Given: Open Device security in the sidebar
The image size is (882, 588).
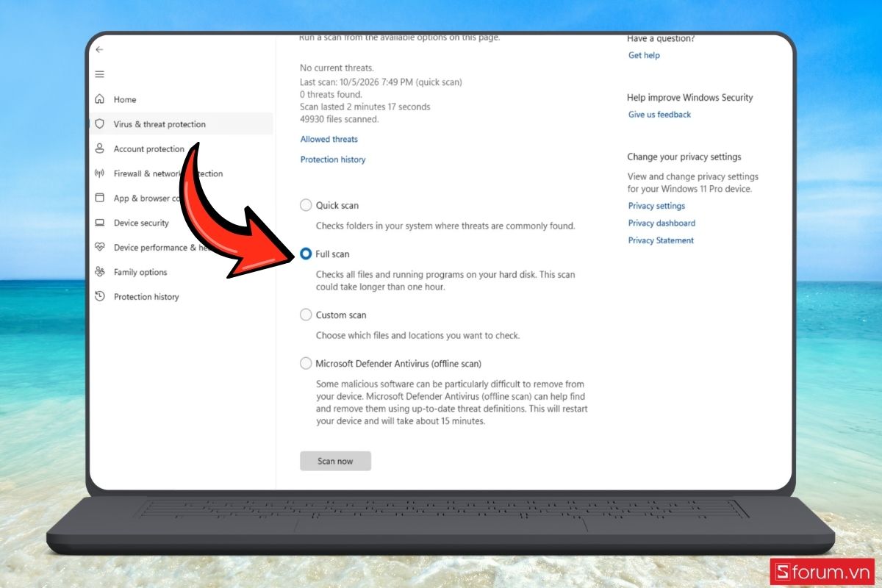Looking at the screenshot, I should click(141, 223).
